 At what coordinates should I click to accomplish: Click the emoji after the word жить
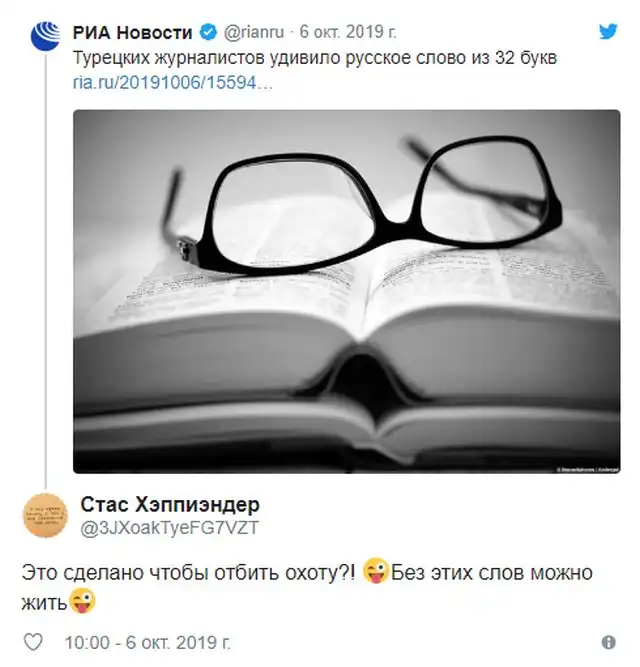pos(82,601)
